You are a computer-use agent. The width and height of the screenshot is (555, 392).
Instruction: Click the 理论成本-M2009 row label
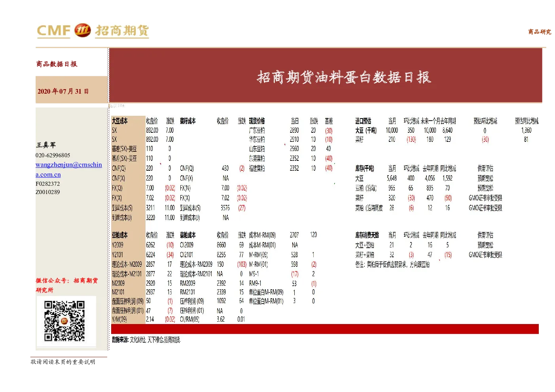tap(127, 264)
